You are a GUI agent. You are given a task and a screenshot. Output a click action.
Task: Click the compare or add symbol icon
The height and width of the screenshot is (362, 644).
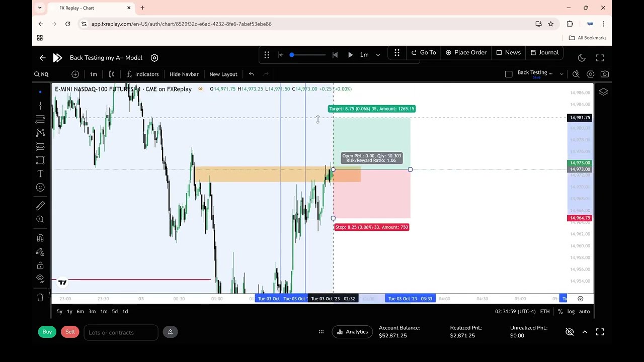pos(75,74)
